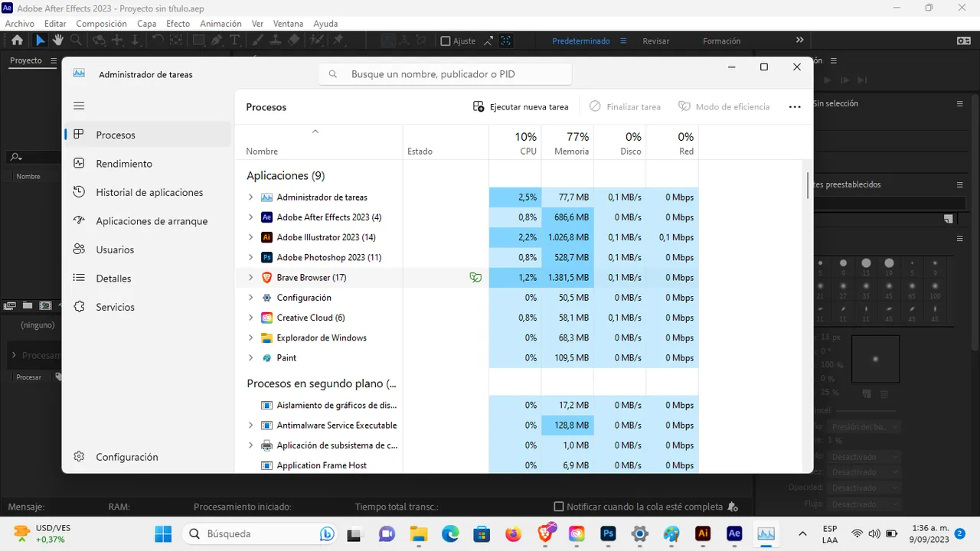Click the Modo de eficiencia button
Image resolution: width=980 pixels, height=551 pixels.
click(724, 107)
